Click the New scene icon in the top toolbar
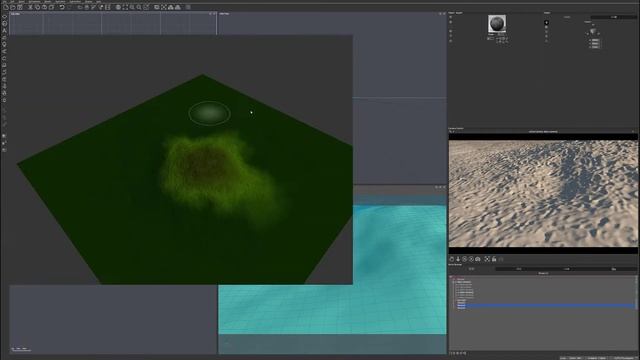This screenshot has height=360, width=640. click(x=6, y=7)
